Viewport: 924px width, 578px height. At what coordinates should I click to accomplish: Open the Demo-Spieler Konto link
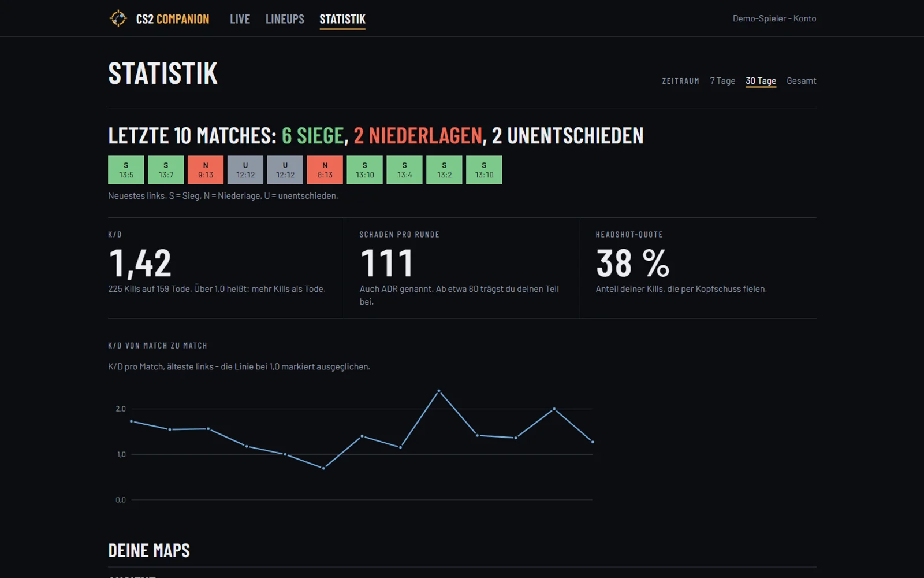coord(774,18)
